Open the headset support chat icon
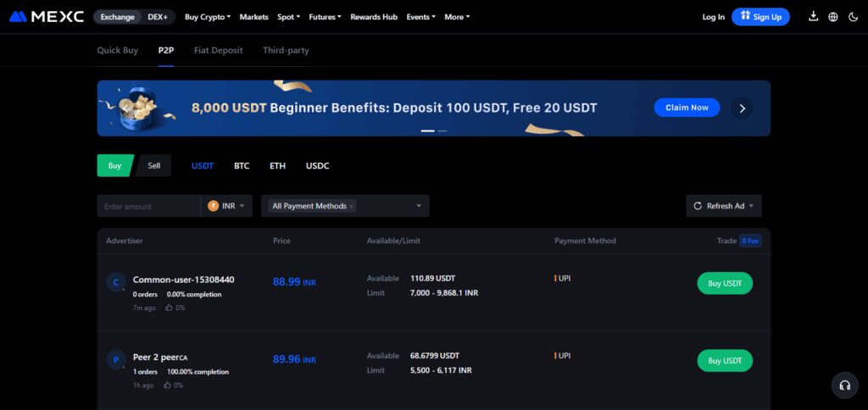This screenshot has width=868, height=410. click(x=845, y=385)
